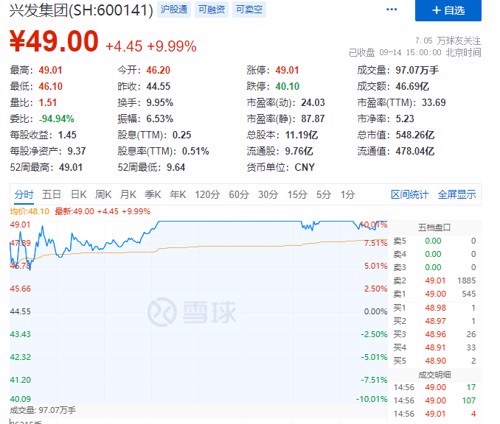Image resolution: width=500 pixels, height=424 pixels.
Task: Add stock with the 自选 button
Action: coord(448,10)
